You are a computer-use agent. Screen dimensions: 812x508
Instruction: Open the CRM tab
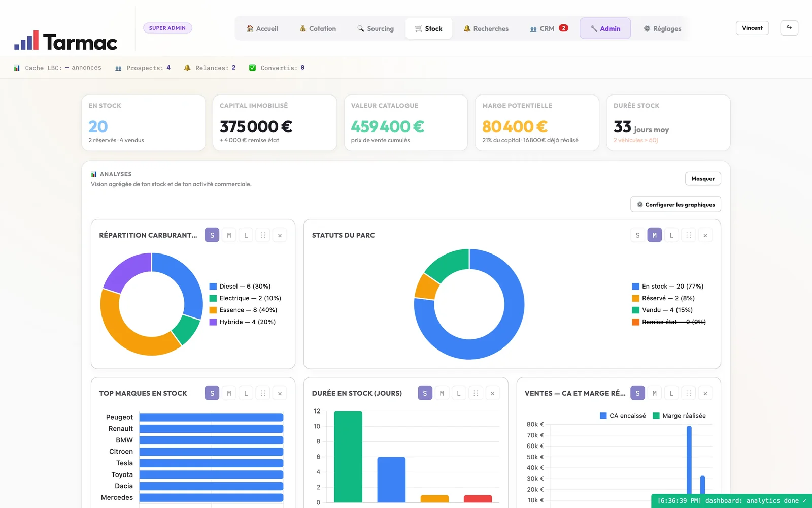[x=549, y=28]
